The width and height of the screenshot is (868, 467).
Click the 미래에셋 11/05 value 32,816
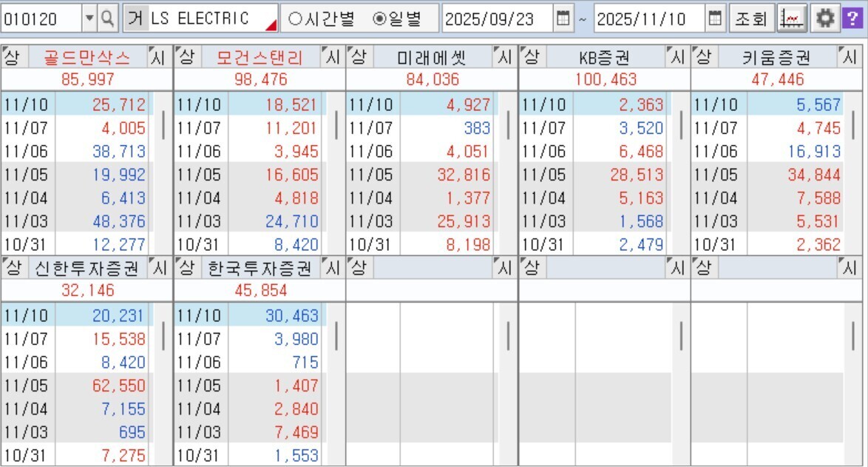[464, 175]
